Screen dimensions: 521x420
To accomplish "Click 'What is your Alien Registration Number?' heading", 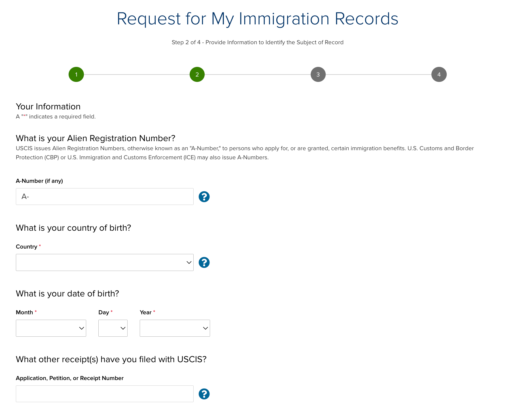I will pos(96,138).
